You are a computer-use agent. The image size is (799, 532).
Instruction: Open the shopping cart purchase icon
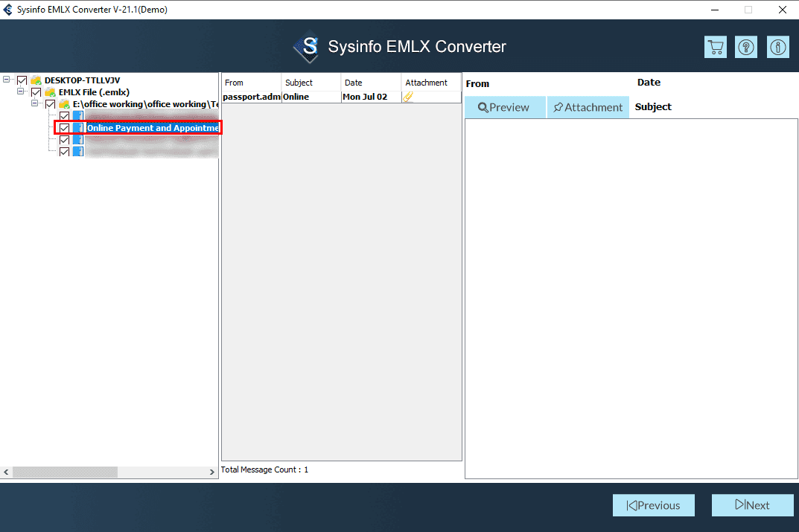coord(716,48)
